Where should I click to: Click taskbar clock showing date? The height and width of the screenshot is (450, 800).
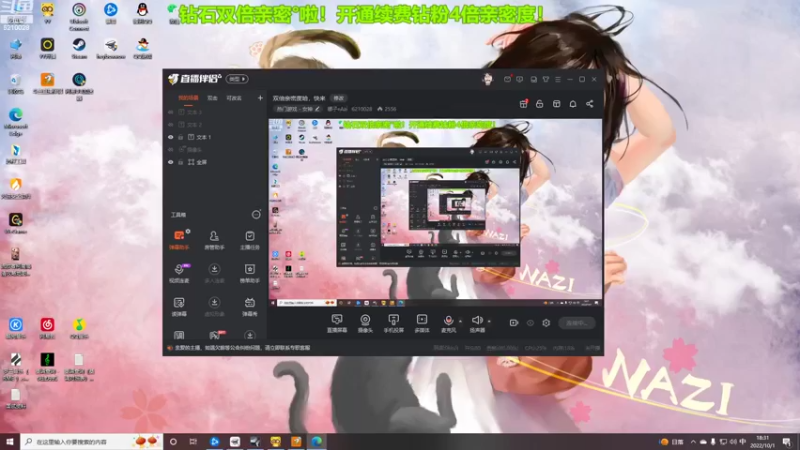click(763, 442)
